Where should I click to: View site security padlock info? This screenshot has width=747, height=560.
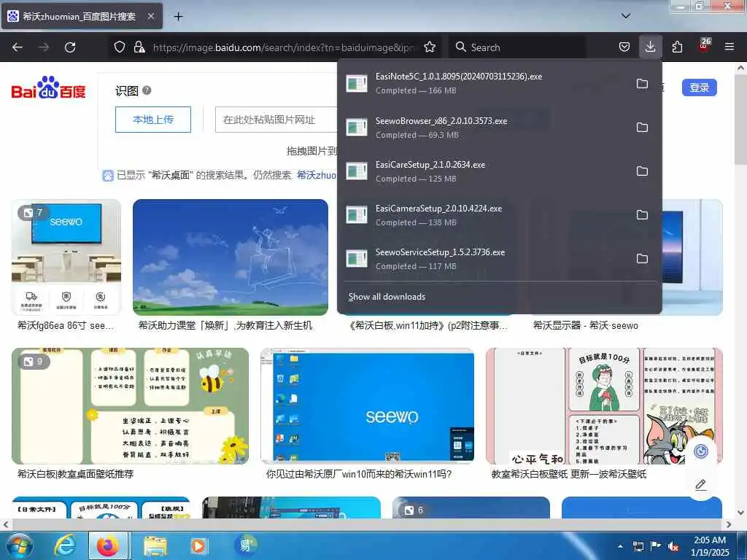139,47
